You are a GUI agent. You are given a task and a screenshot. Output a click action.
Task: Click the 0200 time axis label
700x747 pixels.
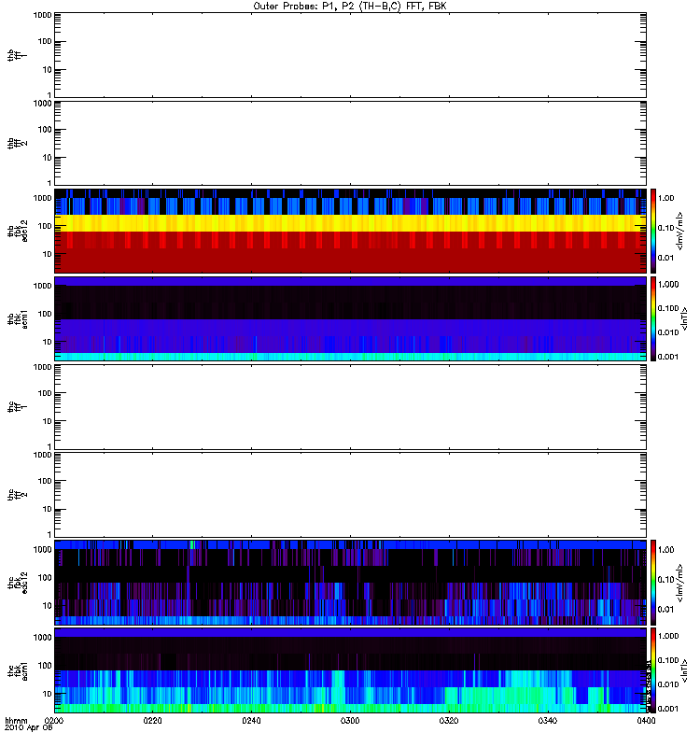pyautogui.click(x=54, y=720)
